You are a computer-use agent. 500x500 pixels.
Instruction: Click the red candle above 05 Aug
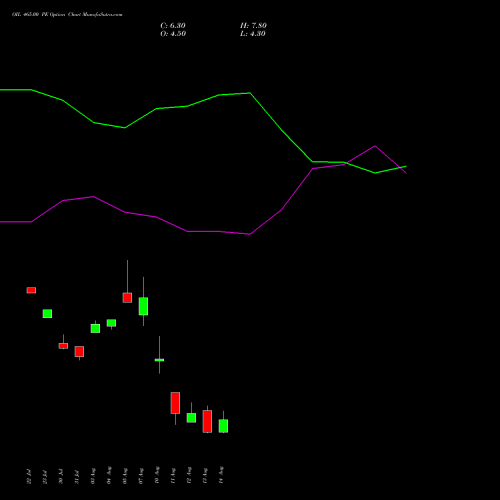coord(127,298)
